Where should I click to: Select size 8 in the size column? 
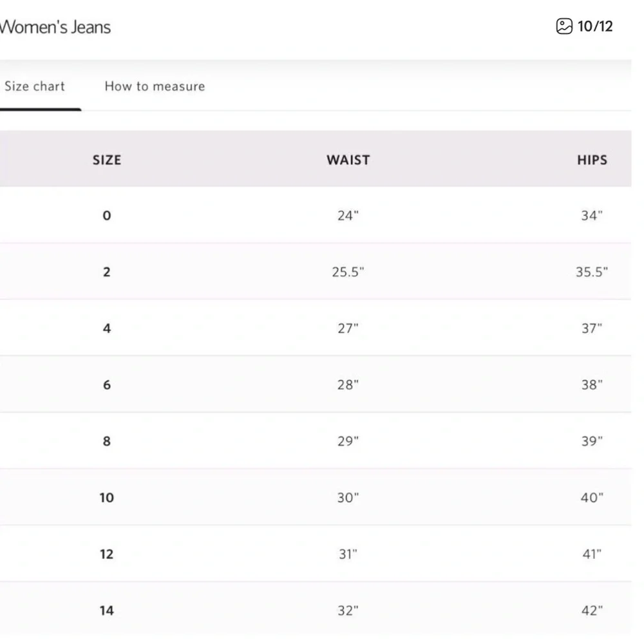coord(107,441)
